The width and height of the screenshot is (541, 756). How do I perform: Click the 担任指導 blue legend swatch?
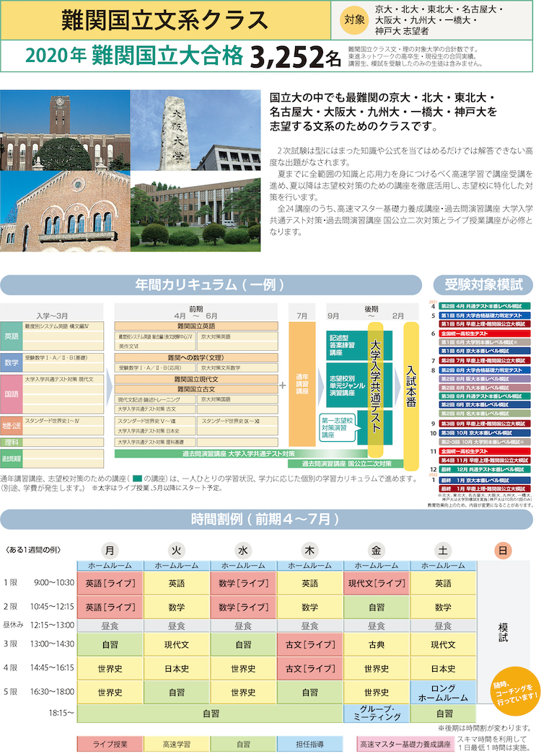pos(310,744)
